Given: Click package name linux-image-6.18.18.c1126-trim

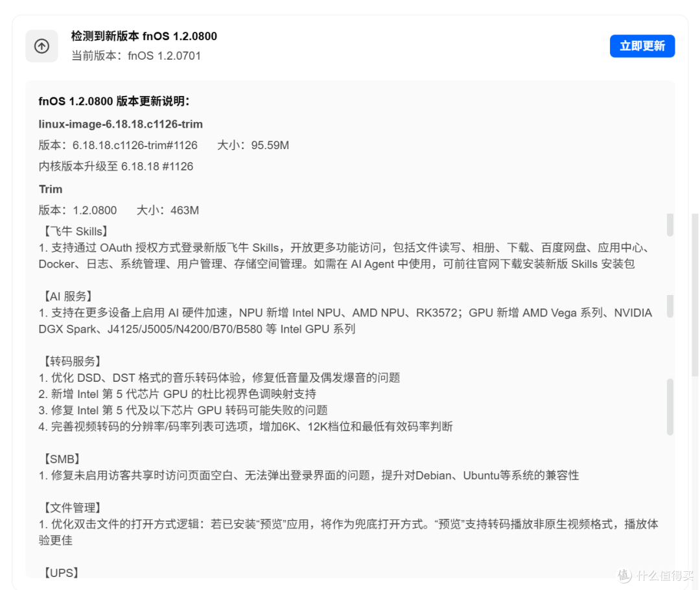Looking at the screenshot, I should coord(121,124).
